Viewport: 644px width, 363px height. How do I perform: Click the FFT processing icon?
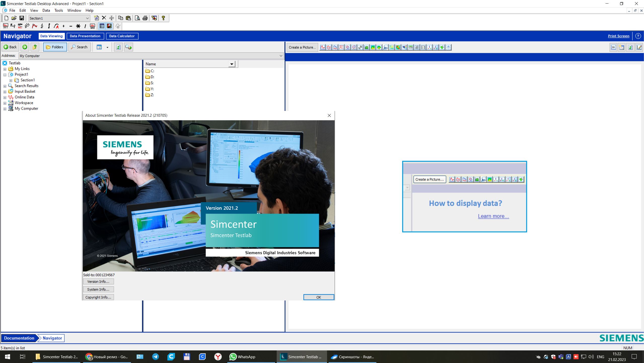pyautogui.click(x=6, y=26)
